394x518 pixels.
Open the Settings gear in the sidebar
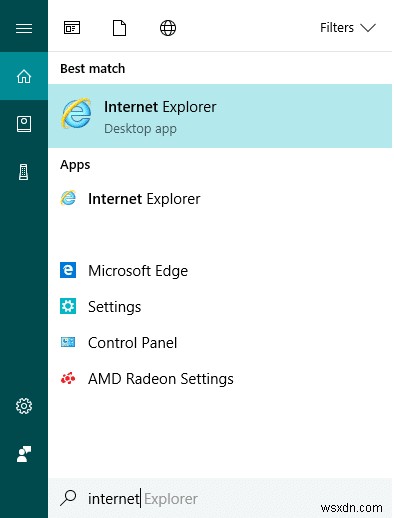[x=24, y=406]
